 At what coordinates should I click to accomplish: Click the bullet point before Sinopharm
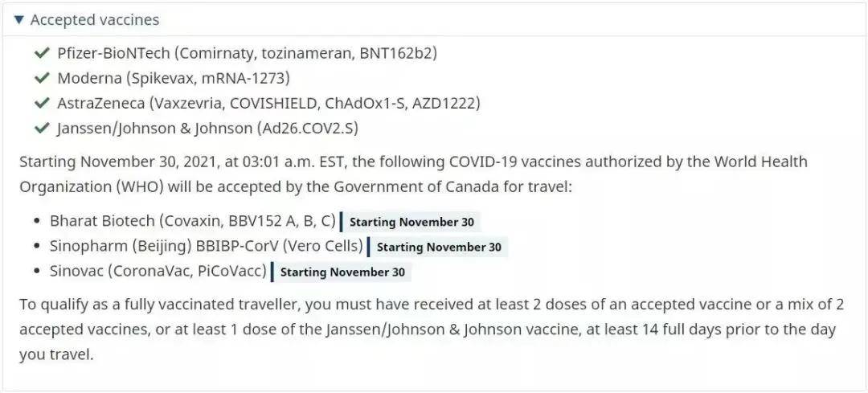click(x=37, y=246)
